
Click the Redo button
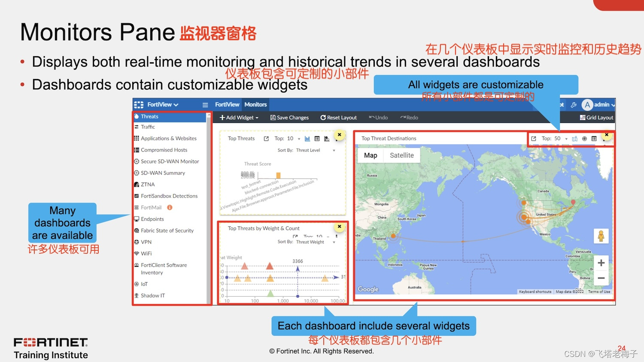coord(409,118)
